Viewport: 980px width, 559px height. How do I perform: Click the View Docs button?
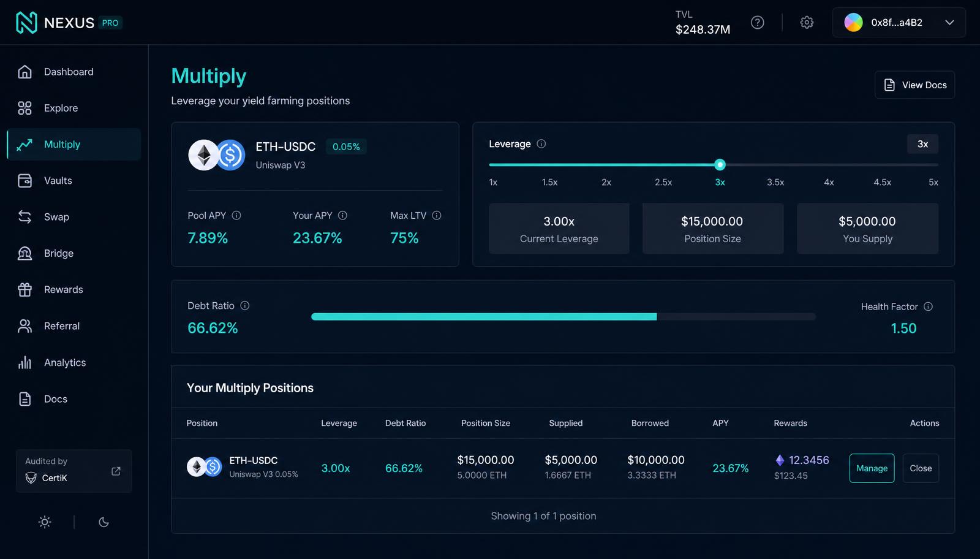click(x=914, y=85)
